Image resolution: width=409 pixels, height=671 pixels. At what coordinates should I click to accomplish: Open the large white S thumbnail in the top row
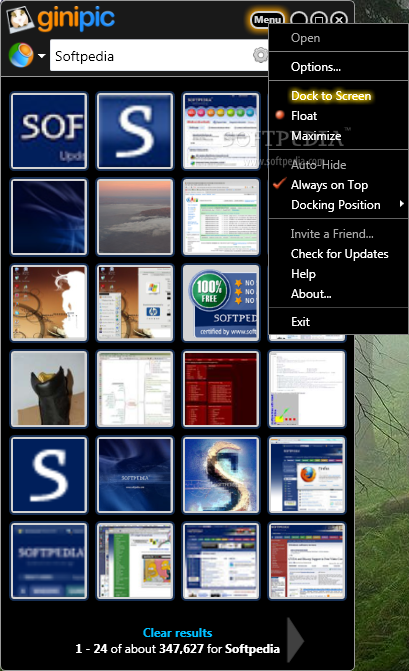135,131
